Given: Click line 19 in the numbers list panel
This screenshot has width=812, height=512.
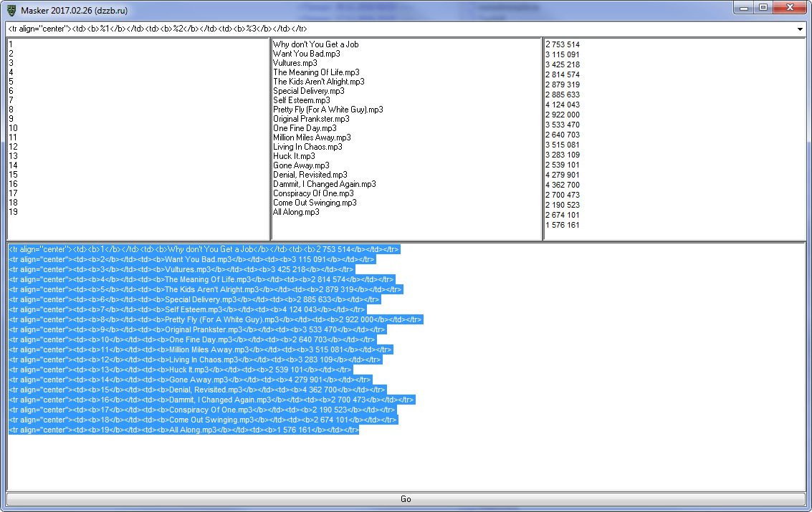Looking at the screenshot, I should click(13, 212).
